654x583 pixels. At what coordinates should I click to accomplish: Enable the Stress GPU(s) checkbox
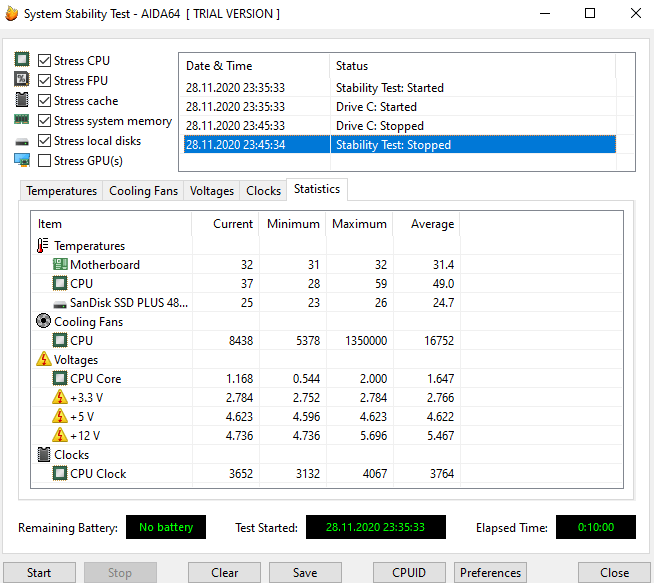point(45,161)
